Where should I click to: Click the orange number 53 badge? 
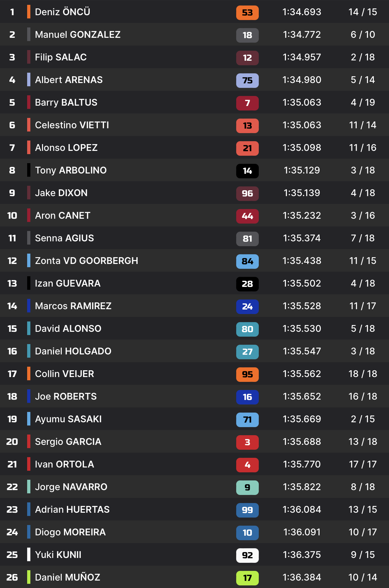click(x=247, y=13)
